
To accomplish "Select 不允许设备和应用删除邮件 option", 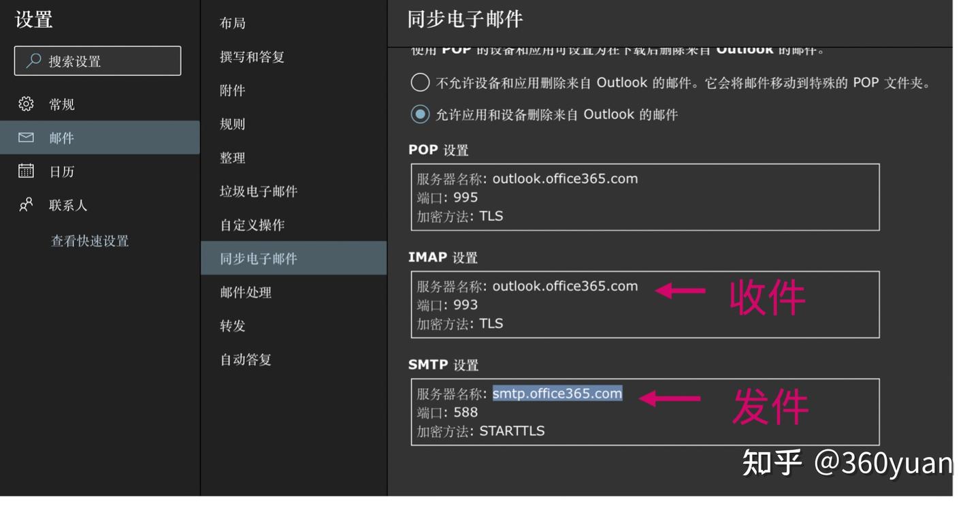I will coord(420,82).
